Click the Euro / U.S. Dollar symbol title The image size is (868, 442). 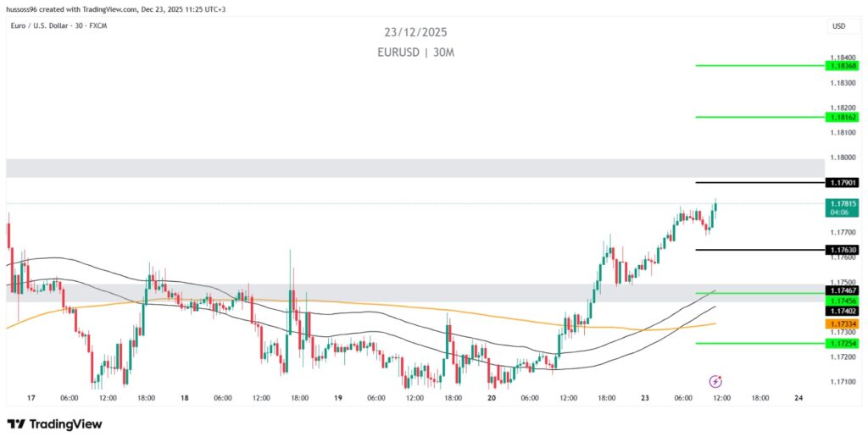pyautogui.click(x=58, y=25)
